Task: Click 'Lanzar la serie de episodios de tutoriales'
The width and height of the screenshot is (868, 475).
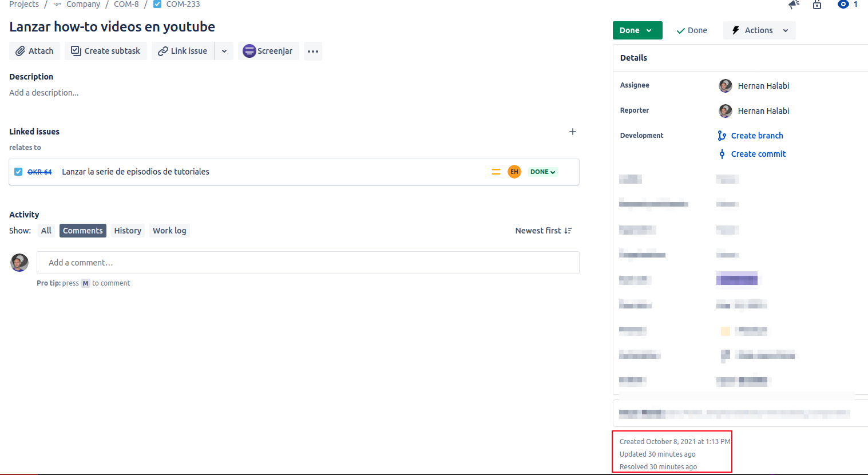Action: click(x=136, y=172)
